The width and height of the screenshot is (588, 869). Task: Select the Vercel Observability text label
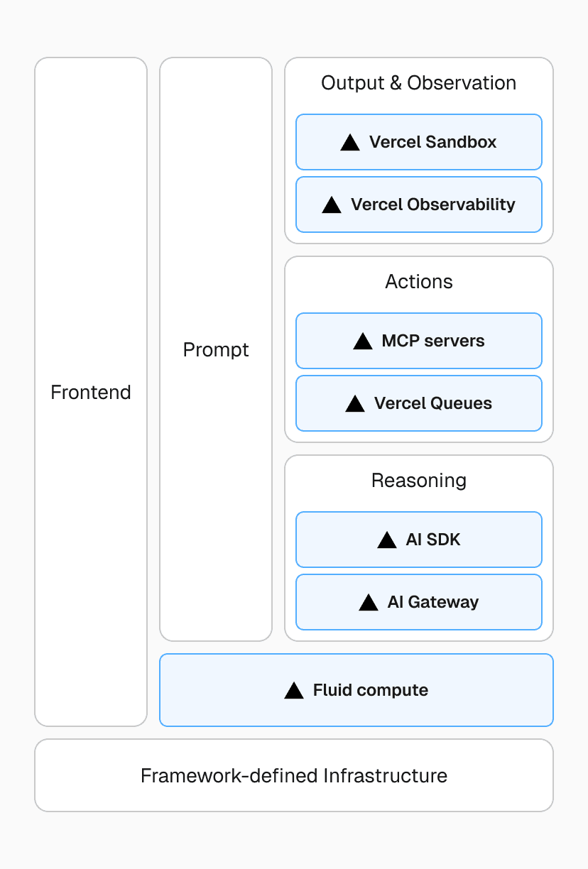pyautogui.click(x=432, y=204)
